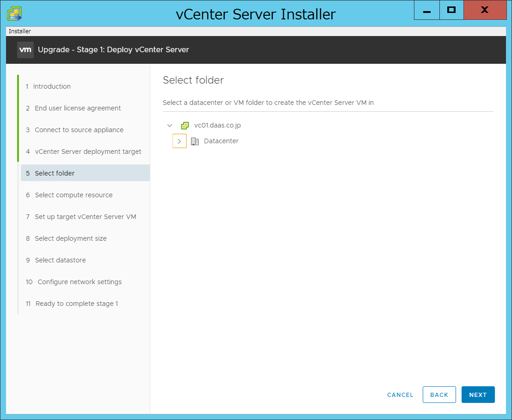Screen dimensions: 512x420
Task: Click the Datacenter building icon
Action: (195, 141)
